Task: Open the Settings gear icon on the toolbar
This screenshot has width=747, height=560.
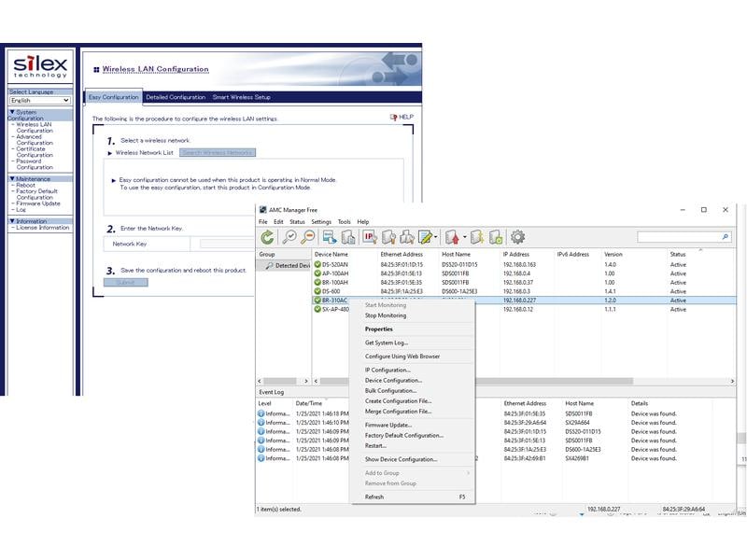Action: (515, 236)
